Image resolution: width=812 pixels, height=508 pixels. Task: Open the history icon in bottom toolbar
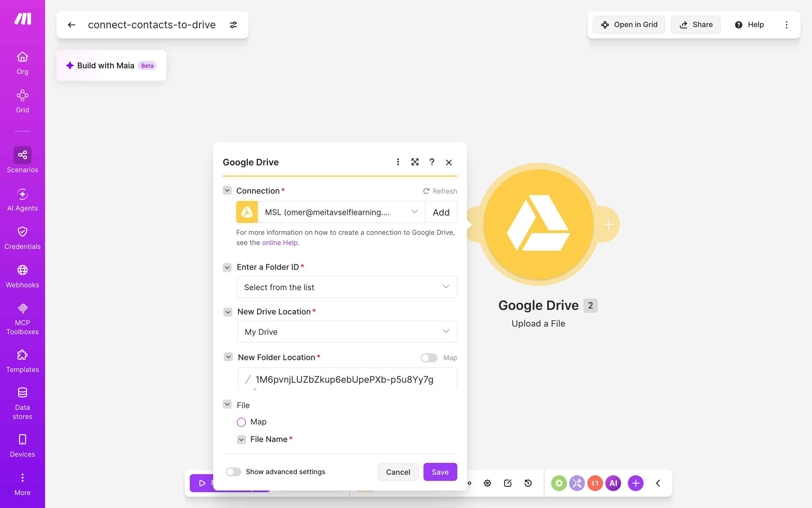(528, 483)
